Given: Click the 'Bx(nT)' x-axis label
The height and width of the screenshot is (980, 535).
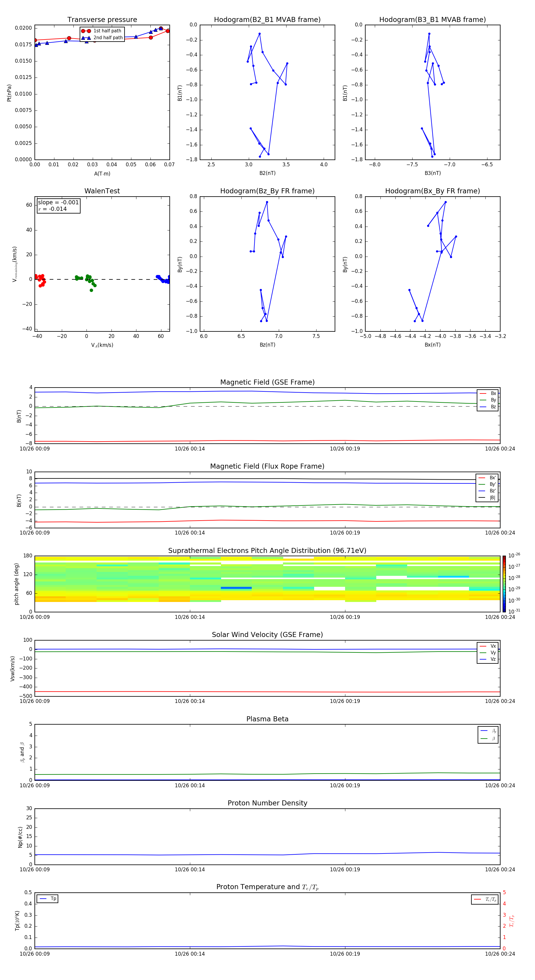Looking at the screenshot, I should [x=432, y=345].
